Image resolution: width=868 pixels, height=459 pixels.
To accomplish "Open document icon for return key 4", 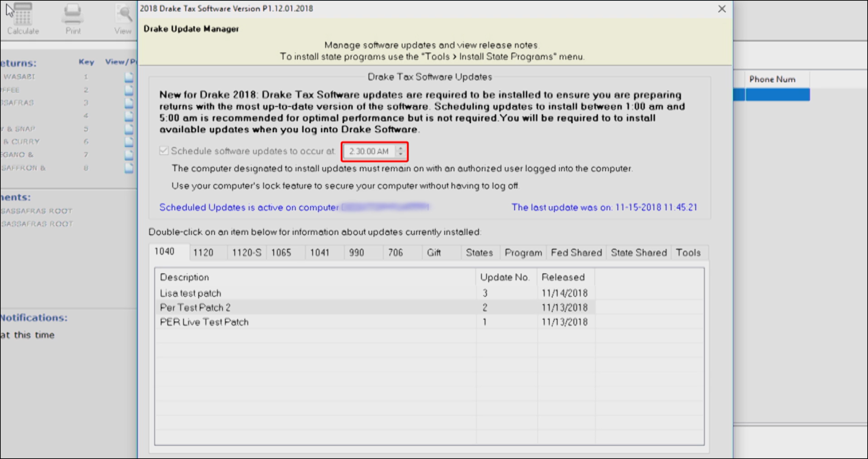I will click(x=129, y=116).
